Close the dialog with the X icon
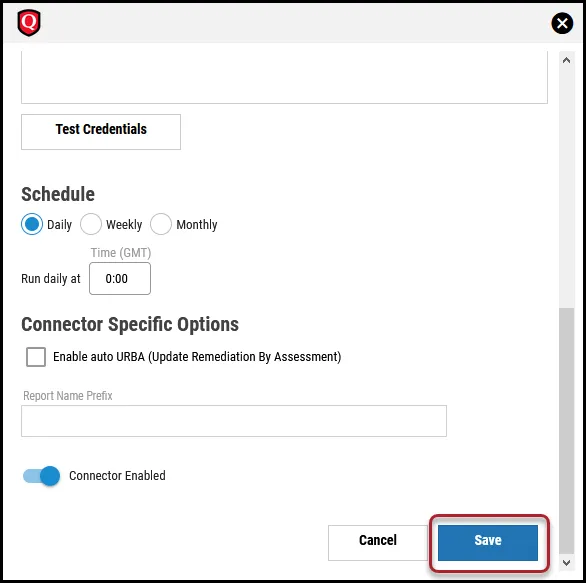586x583 pixels. click(562, 23)
